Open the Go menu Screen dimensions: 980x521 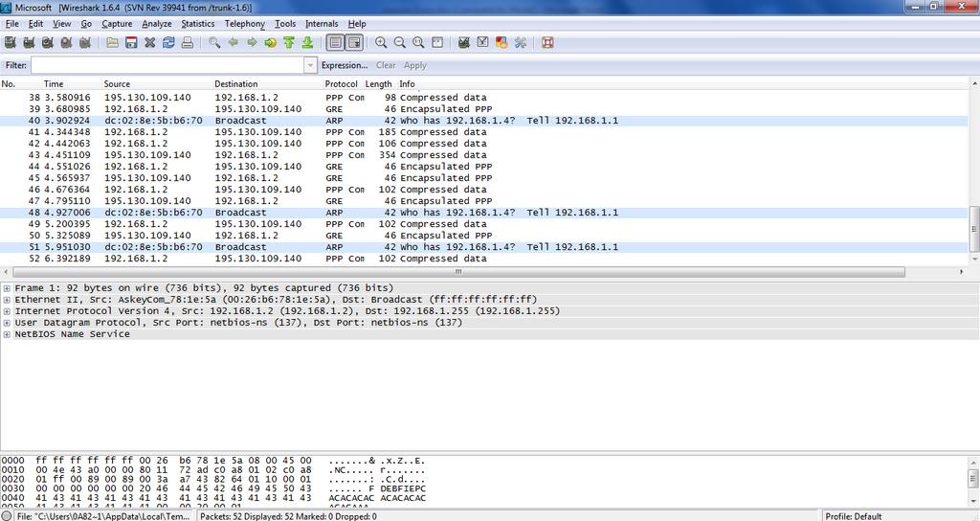click(x=86, y=24)
